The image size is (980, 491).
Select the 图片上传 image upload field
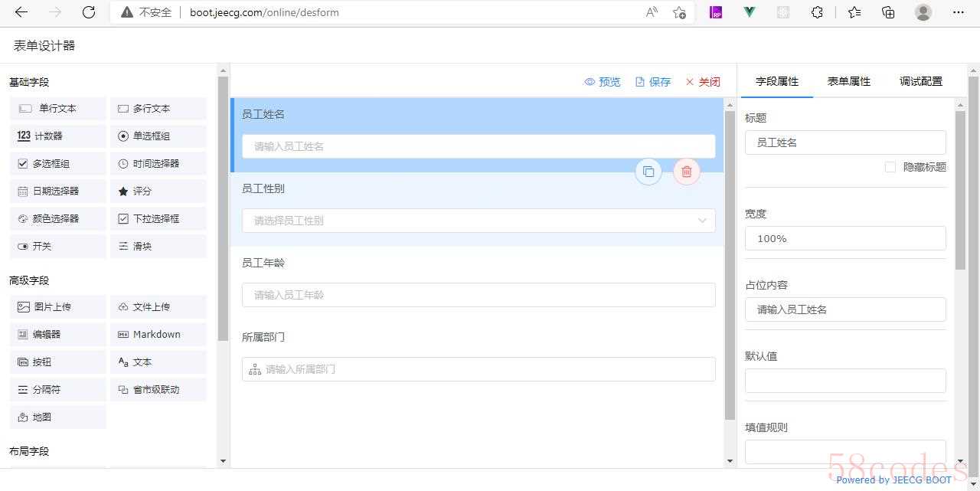[x=58, y=307]
